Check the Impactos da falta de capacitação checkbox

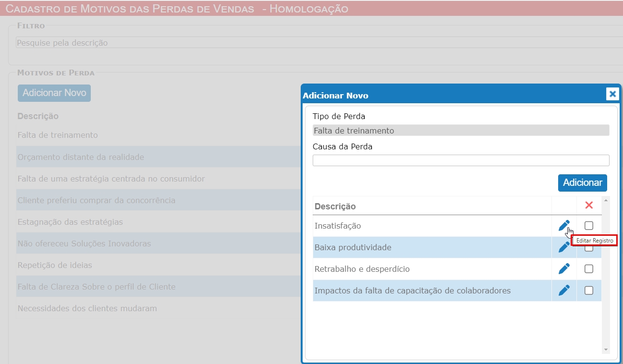pyautogui.click(x=589, y=291)
